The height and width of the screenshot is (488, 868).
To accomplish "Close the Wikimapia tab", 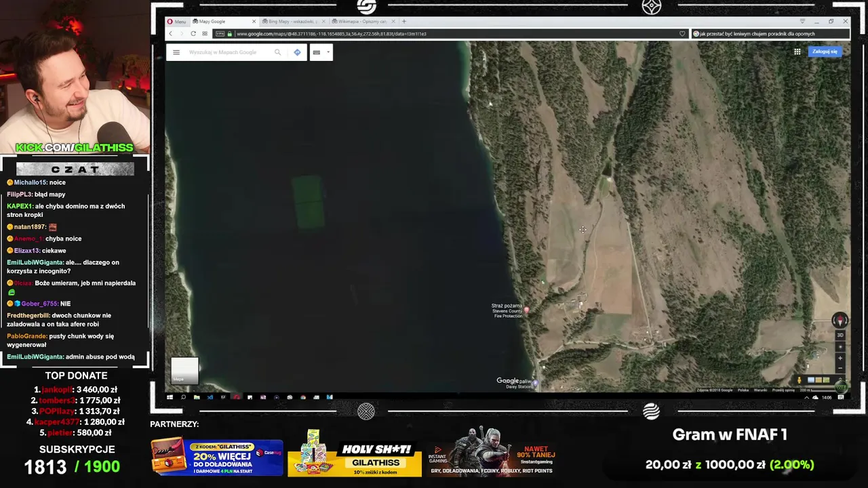I will point(393,22).
